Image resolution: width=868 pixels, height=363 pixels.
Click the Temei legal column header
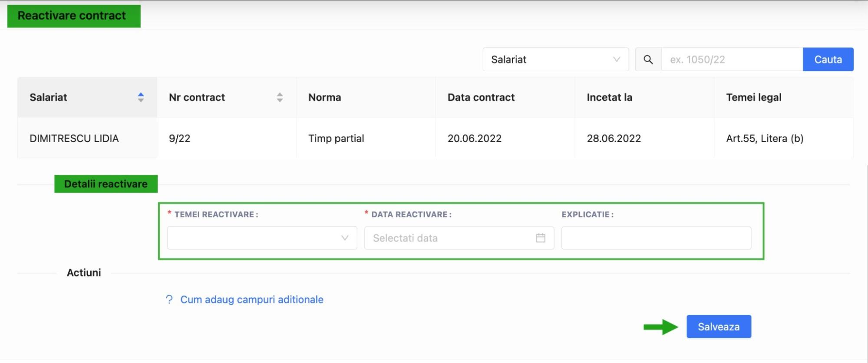pyautogui.click(x=784, y=97)
